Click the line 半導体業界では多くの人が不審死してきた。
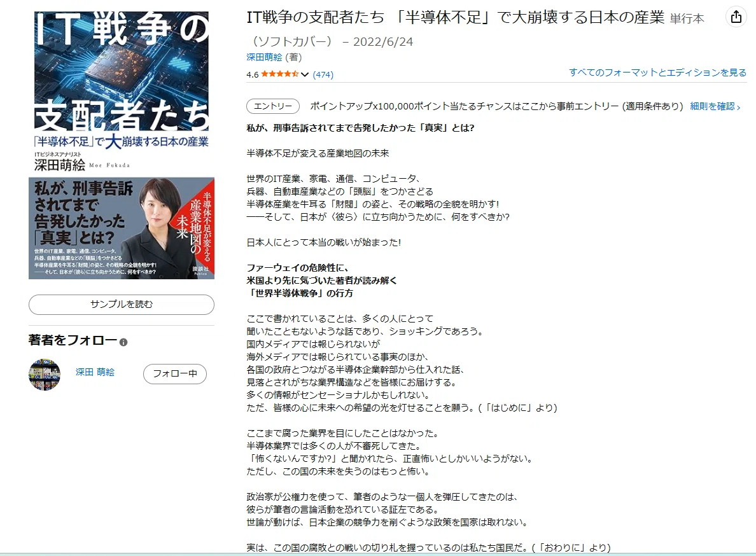Screen dimensions: 756x556 pos(335,446)
